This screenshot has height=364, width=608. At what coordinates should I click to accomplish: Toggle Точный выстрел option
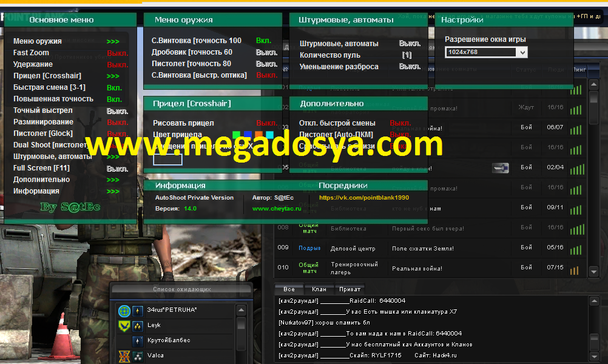click(118, 111)
